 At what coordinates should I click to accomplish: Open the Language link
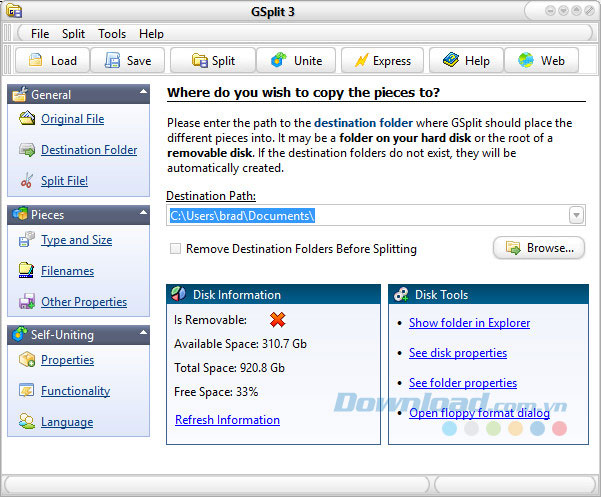[67, 422]
